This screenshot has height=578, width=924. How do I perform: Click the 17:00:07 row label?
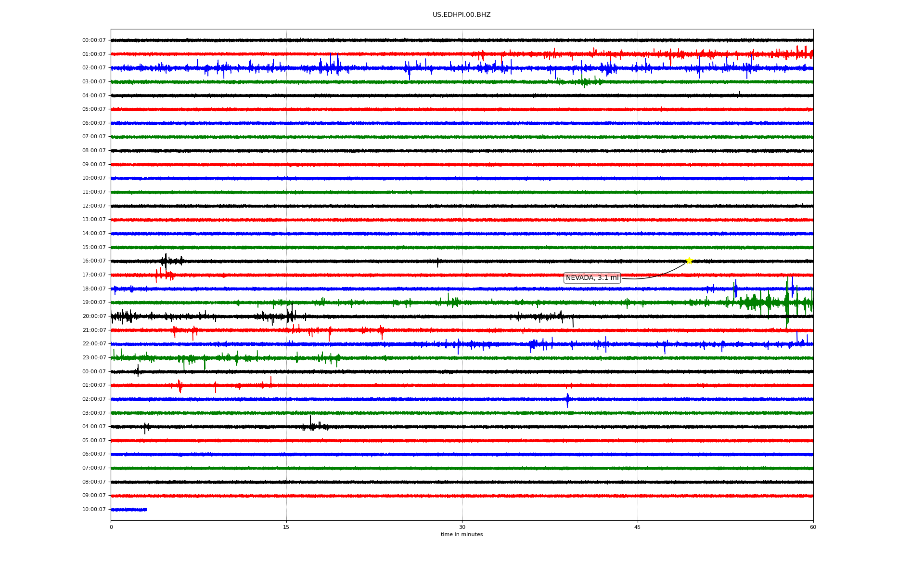(x=94, y=275)
